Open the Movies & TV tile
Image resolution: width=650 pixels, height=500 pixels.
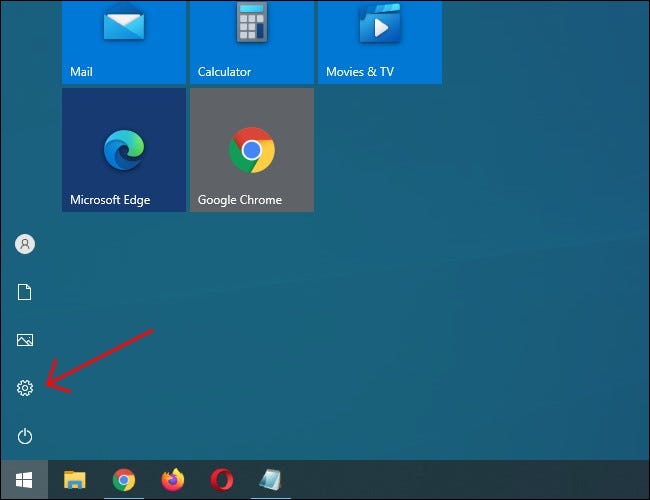click(380, 42)
